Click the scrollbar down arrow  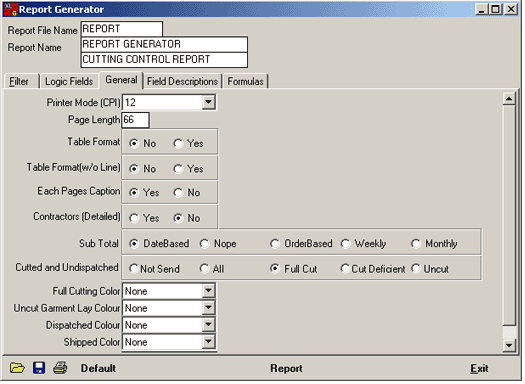click(509, 346)
